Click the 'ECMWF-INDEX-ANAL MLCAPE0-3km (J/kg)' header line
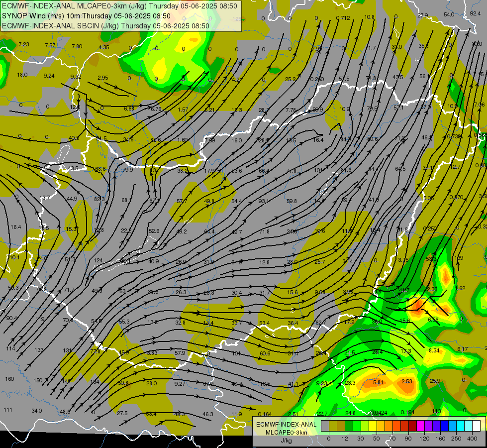The image size is (487, 448). point(119,6)
